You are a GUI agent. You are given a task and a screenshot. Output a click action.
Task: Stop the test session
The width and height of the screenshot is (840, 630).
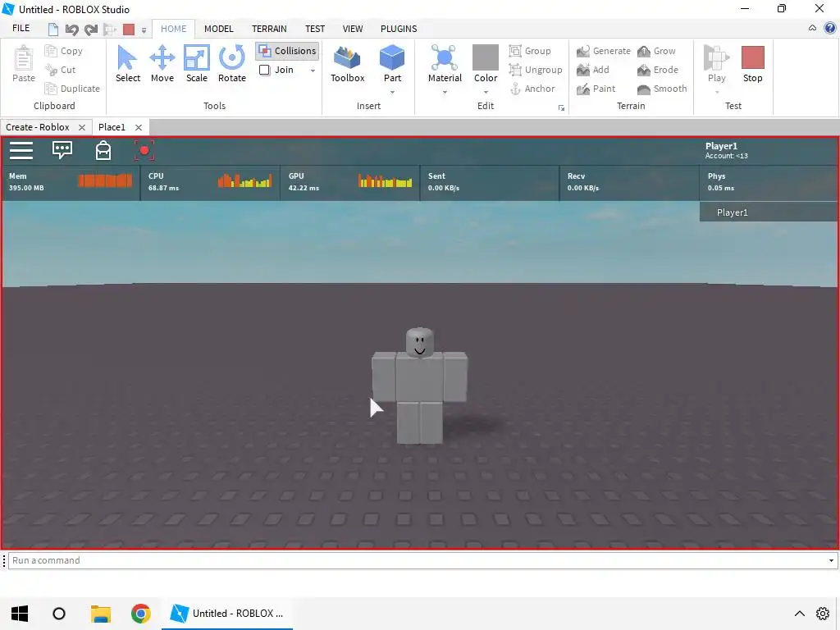point(752,64)
